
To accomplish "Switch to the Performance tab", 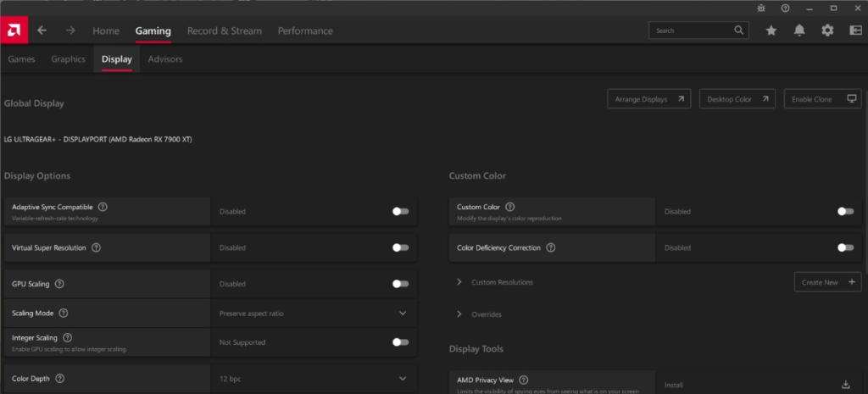I will pos(305,31).
